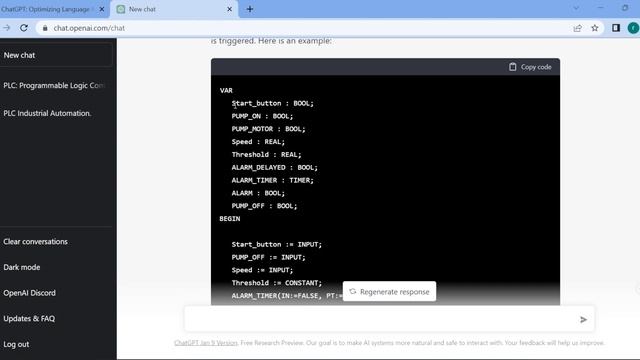Screen dimensions: 640x360
Task: Click the Start_button : BOOL; code line
Action: pos(272,103)
